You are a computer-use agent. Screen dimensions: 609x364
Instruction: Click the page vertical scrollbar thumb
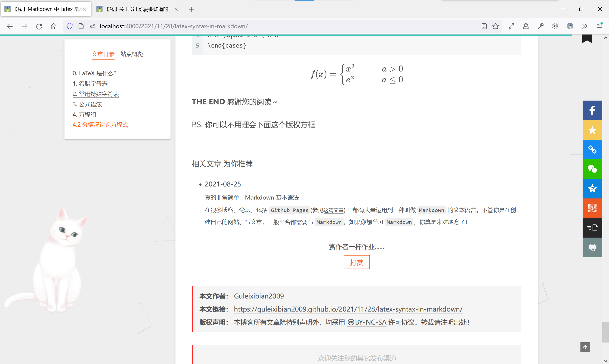click(x=605, y=332)
